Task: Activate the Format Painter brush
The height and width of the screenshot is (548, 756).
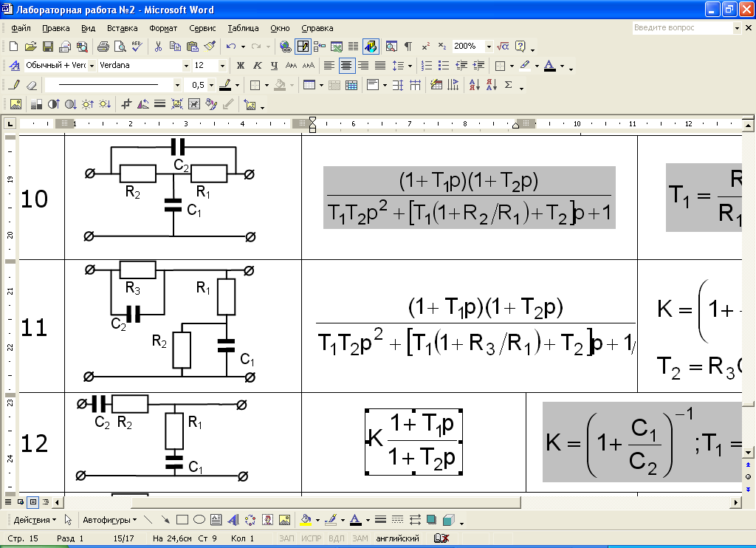Action: coord(210,47)
